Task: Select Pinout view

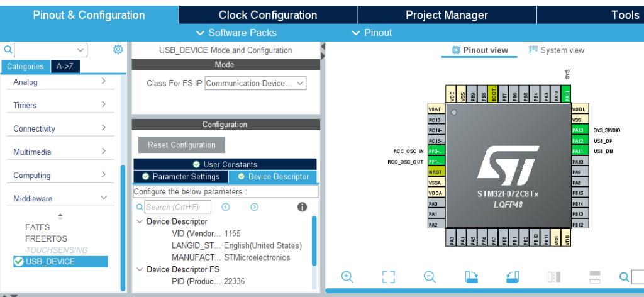Action: tap(480, 50)
